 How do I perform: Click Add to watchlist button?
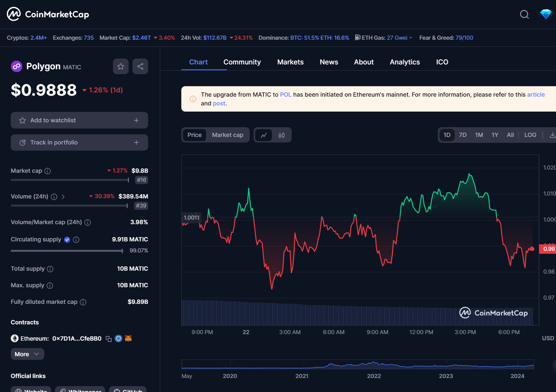coord(79,120)
